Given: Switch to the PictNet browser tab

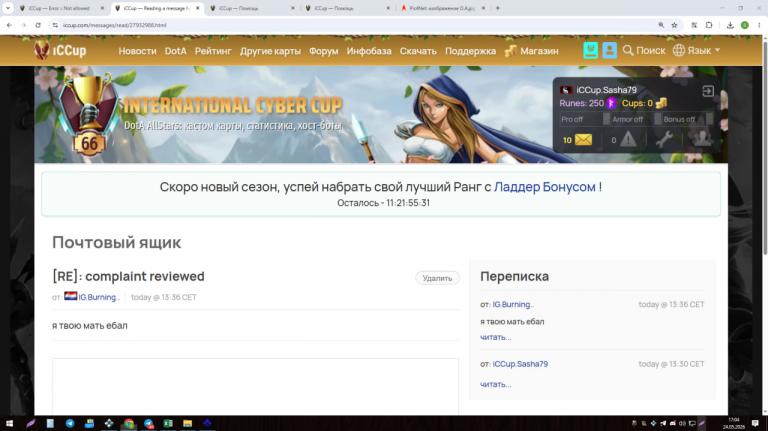Looking at the screenshot, I should click(442, 8).
